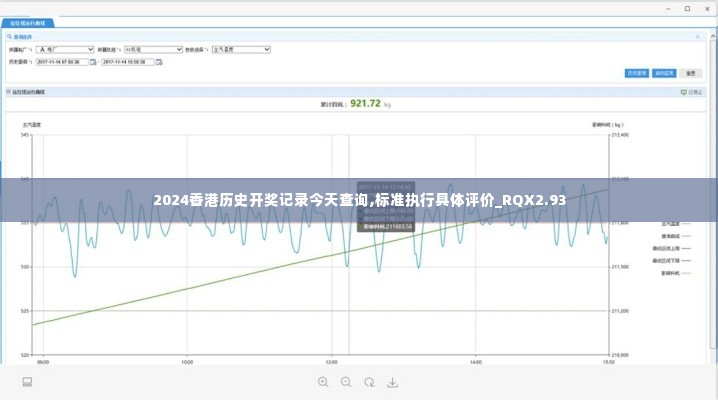Open the calendar picker for the start time

tap(93, 62)
